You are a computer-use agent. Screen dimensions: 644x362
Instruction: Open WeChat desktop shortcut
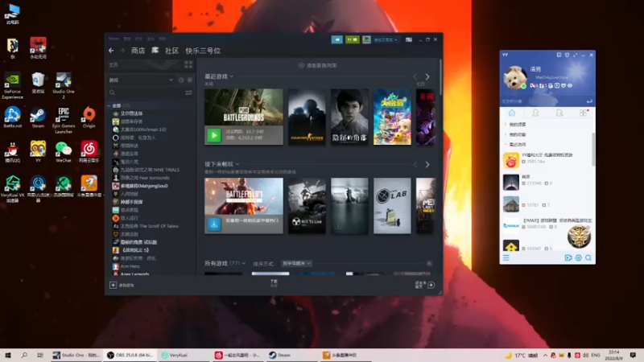tap(64, 152)
